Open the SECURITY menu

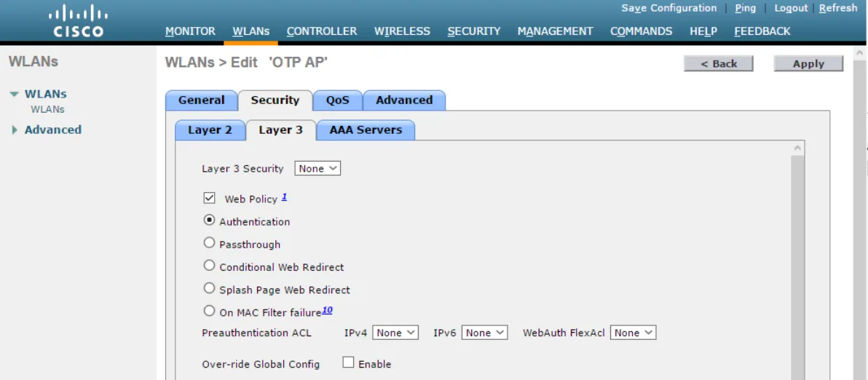(x=474, y=31)
